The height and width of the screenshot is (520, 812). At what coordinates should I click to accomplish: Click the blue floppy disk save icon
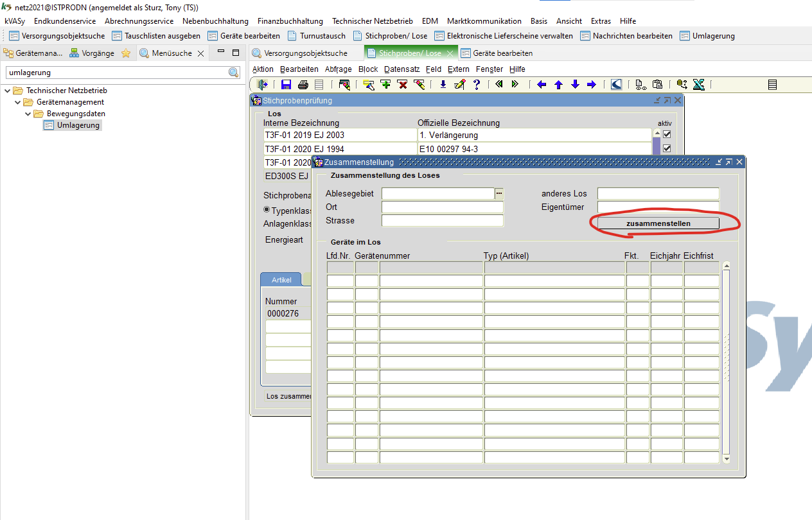tap(286, 84)
